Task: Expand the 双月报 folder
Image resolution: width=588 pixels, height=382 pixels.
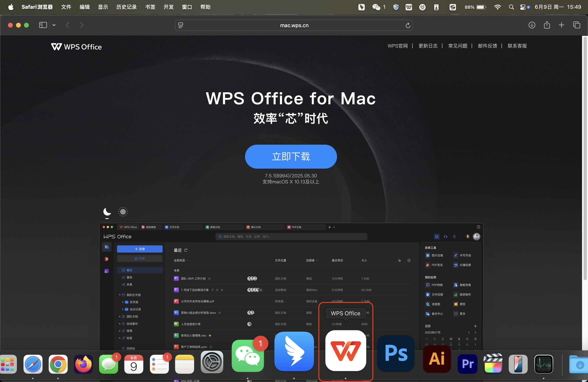Action: pyautogui.click(x=123, y=302)
